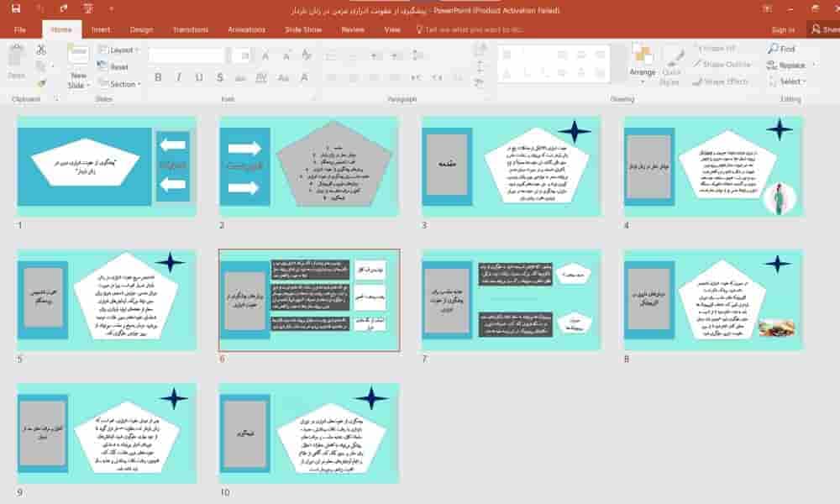
Task: Open the Font Color picker
Action: coord(304,77)
